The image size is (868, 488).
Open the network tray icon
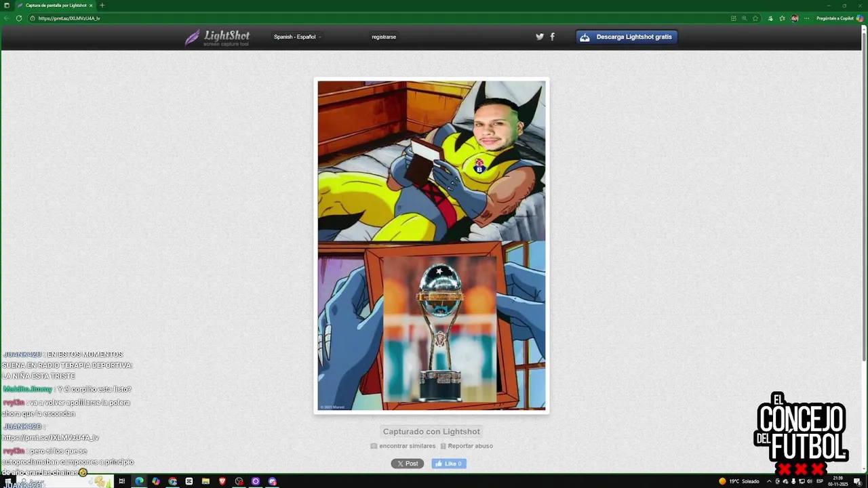click(x=802, y=481)
